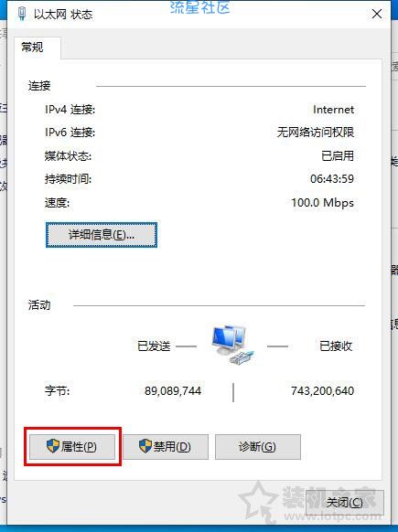Click the 禁用(D) disable button
The image size is (398, 532).
(x=166, y=446)
